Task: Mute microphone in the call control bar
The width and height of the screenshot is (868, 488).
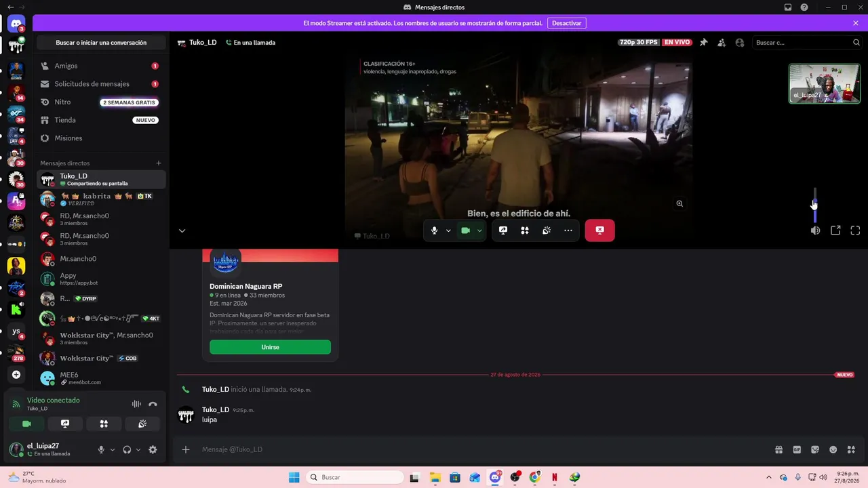Action: 435,230
